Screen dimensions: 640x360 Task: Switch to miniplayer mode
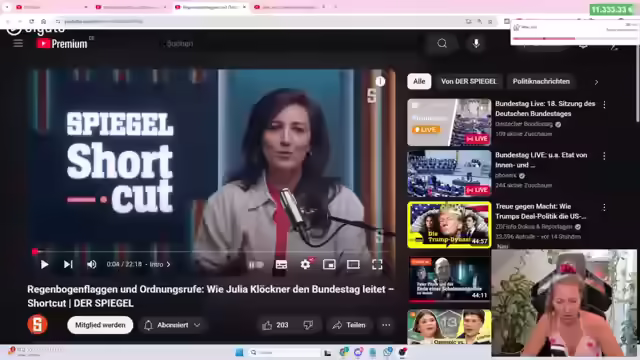pyautogui.click(x=329, y=264)
